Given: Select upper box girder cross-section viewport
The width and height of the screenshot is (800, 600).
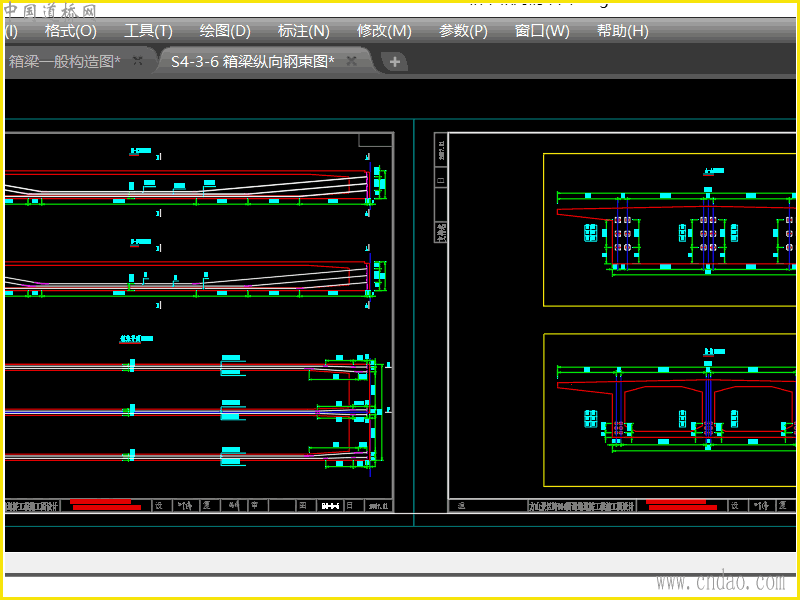Looking at the screenshot, I should [669, 230].
